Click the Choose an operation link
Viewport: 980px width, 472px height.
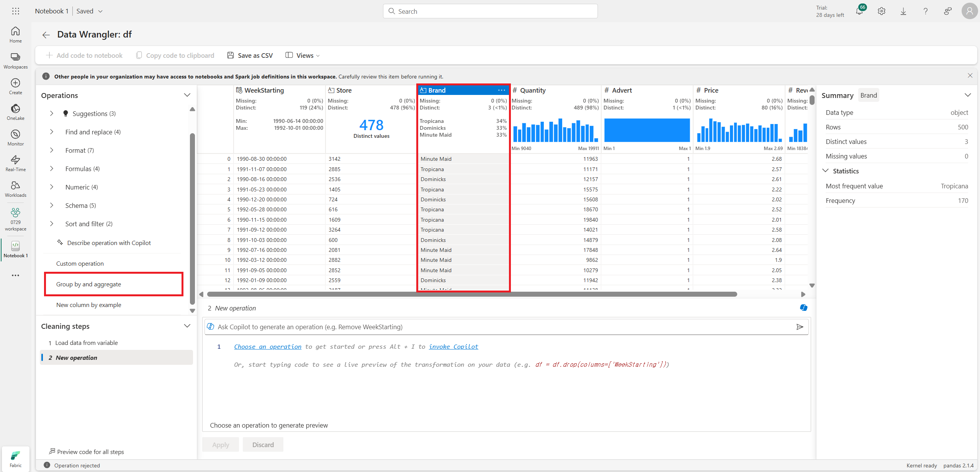(x=267, y=346)
